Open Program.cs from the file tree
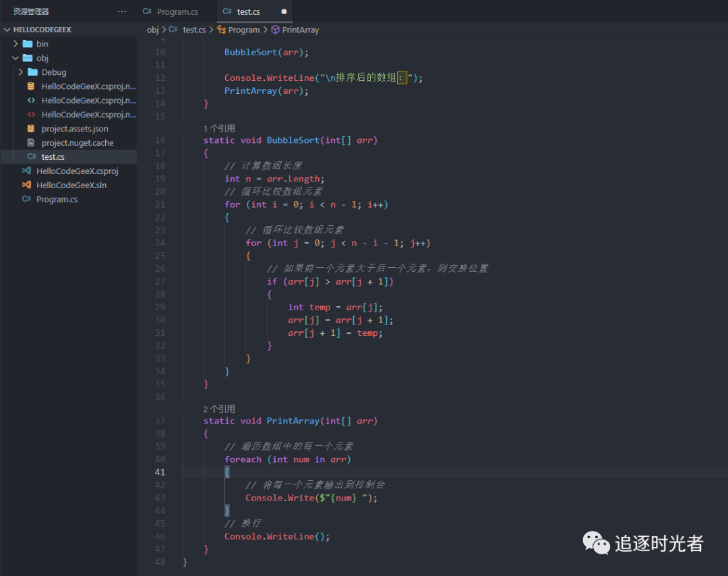Screen dimensions: 728x576 point(57,199)
